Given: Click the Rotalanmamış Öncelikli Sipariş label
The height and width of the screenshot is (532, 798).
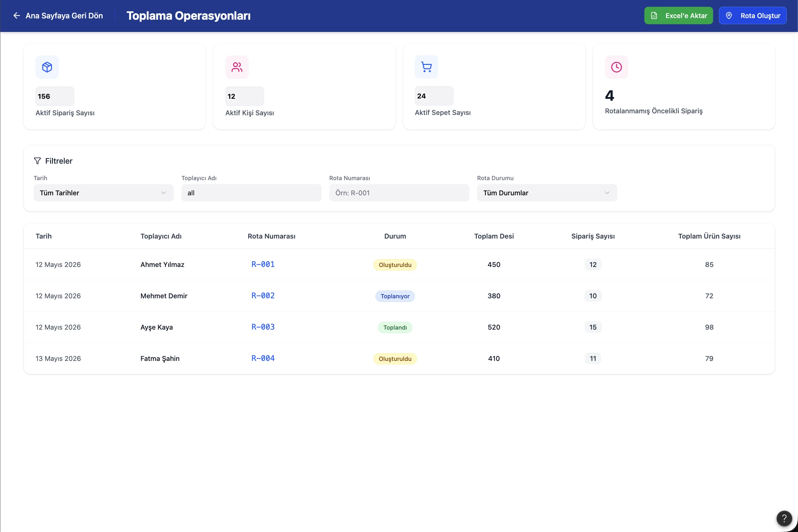Looking at the screenshot, I should (x=653, y=111).
